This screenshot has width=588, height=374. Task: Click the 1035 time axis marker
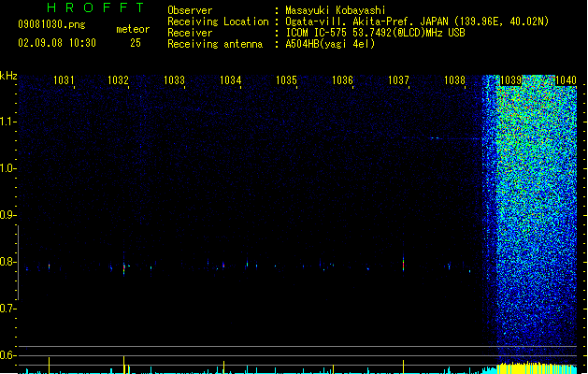coord(286,80)
